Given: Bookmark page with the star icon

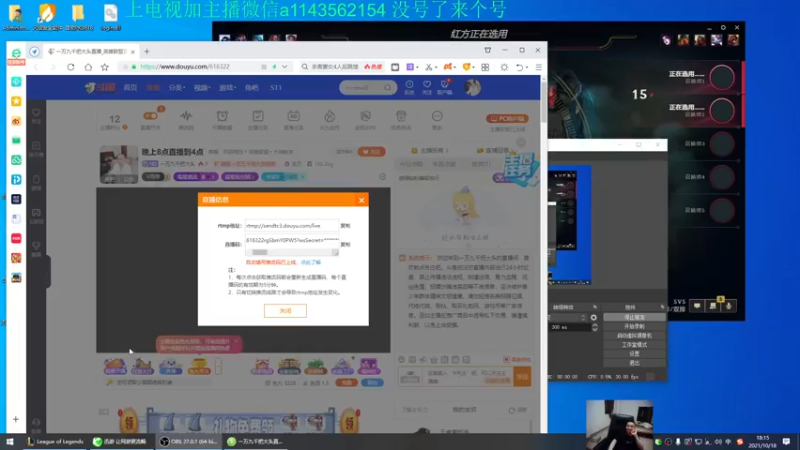Looking at the screenshot, I should click(x=105, y=67).
